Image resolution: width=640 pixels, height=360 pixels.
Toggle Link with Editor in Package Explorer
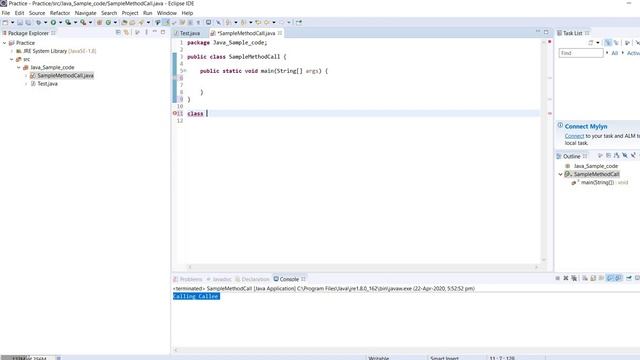point(127,32)
